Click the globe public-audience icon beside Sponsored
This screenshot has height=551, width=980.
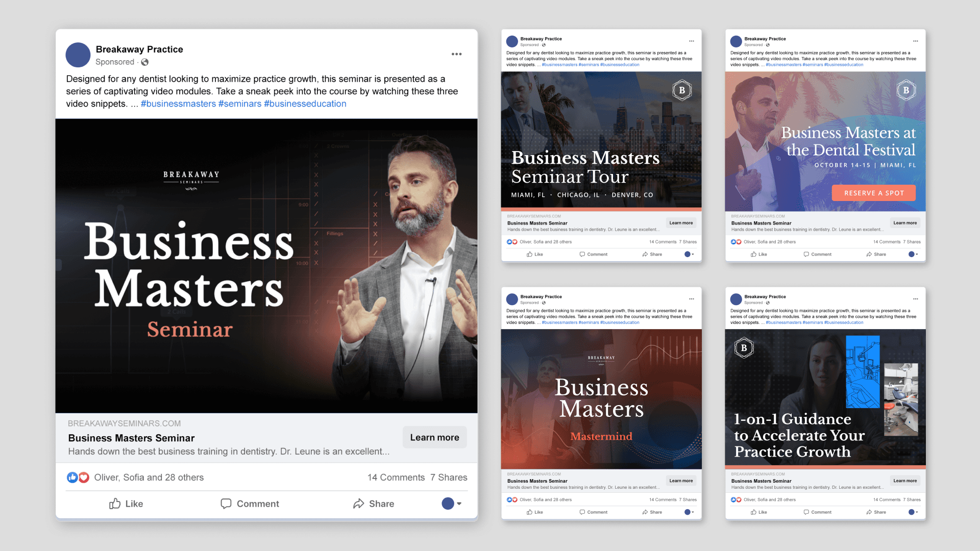[145, 62]
